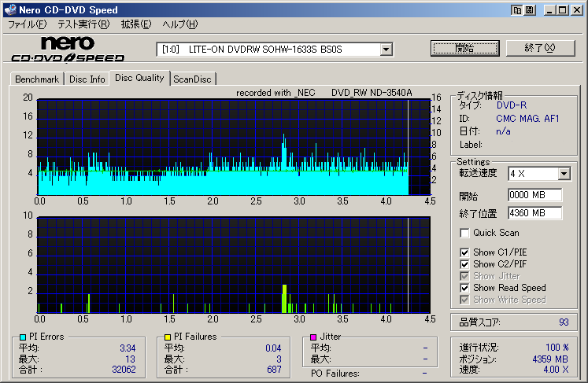
Task: Open the 拡張(E) menu
Action: pos(135,24)
